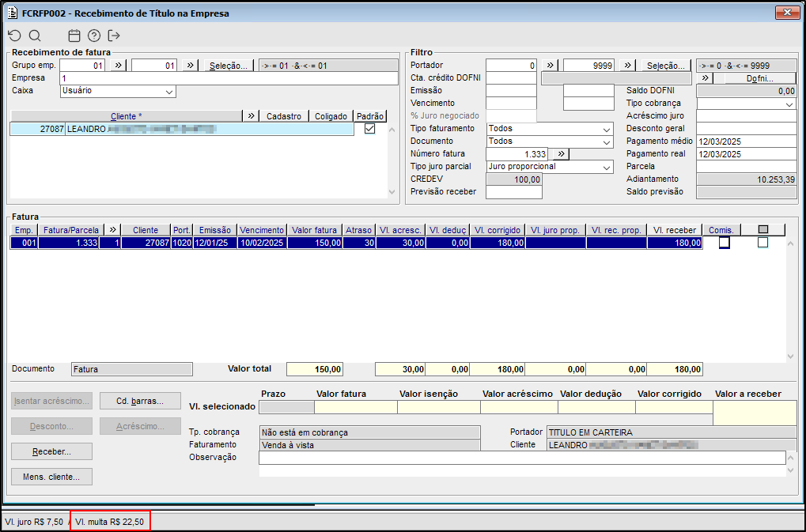The image size is (806, 532).
Task: Click the Vencimento column header in Fatura grid
Action: tap(262, 230)
